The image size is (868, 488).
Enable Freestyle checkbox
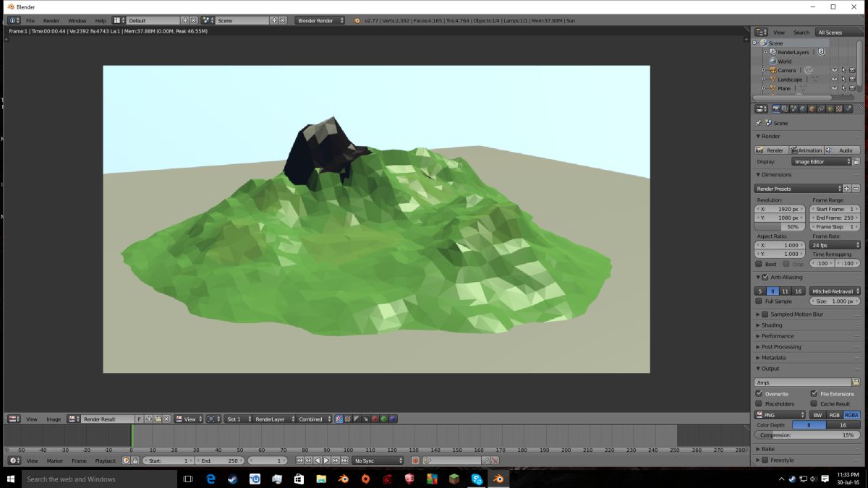point(765,460)
